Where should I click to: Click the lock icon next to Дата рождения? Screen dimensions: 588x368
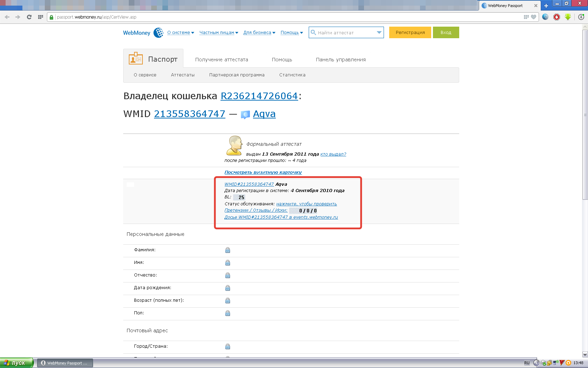click(227, 288)
